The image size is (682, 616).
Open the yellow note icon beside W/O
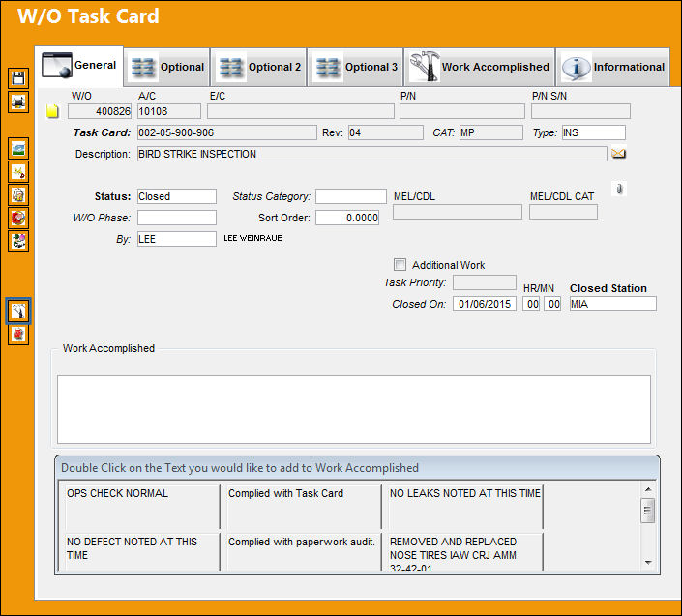click(52, 111)
